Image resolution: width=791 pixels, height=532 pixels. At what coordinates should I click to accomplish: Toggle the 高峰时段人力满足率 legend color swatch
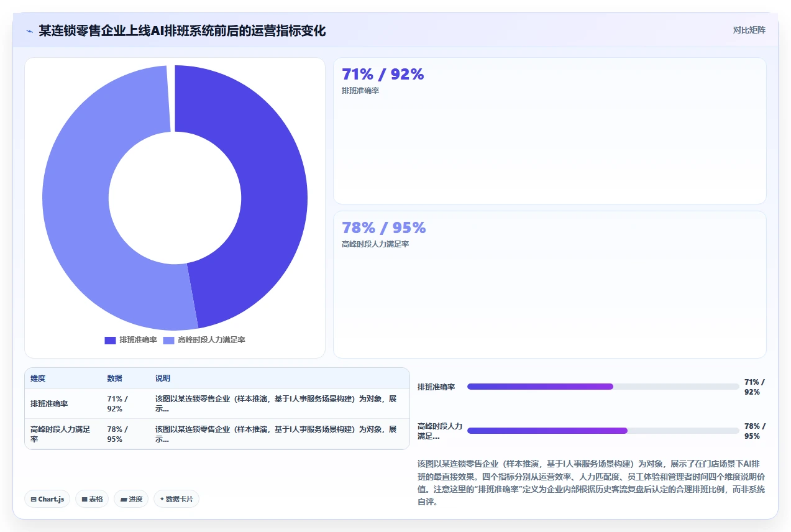coord(168,340)
